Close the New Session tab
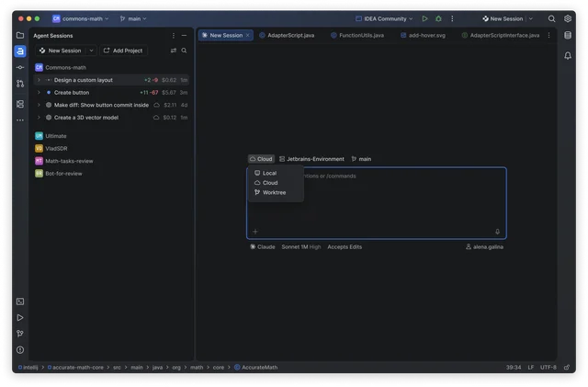Viewport: 588px width, 387px height. (247, 35)
